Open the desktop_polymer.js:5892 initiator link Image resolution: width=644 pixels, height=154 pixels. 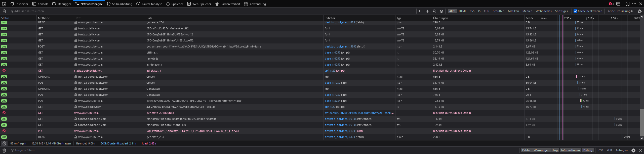(x=340, y=46)
